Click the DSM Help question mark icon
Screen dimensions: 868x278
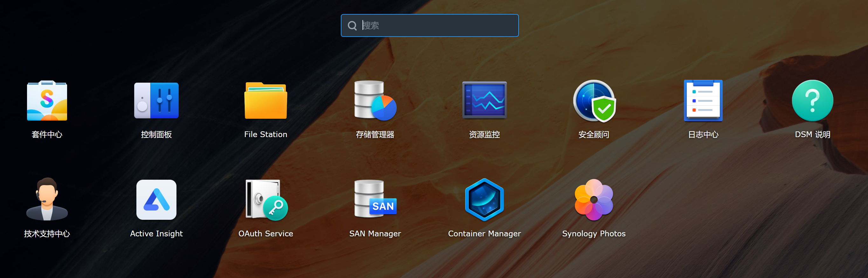pyautogui.click(x=812, y=101)
